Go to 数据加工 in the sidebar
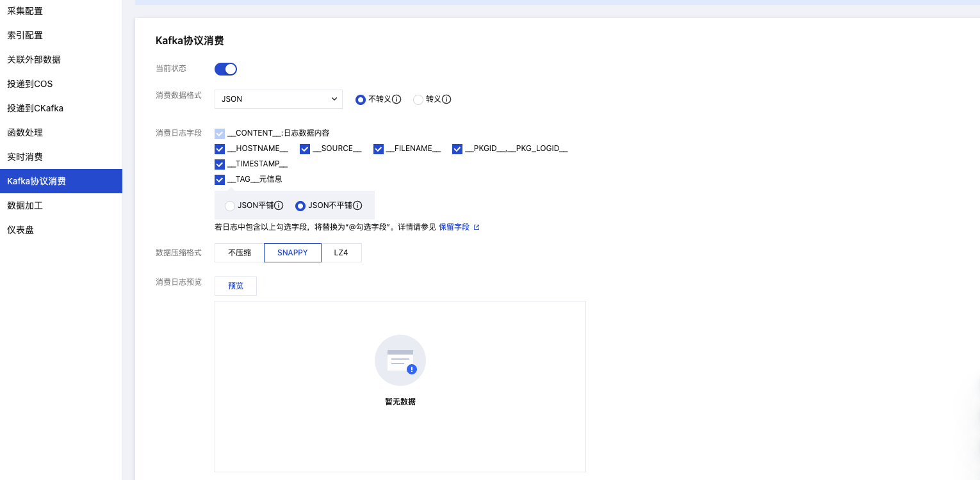This screenshot has width=980, height=480. (25, 205)
